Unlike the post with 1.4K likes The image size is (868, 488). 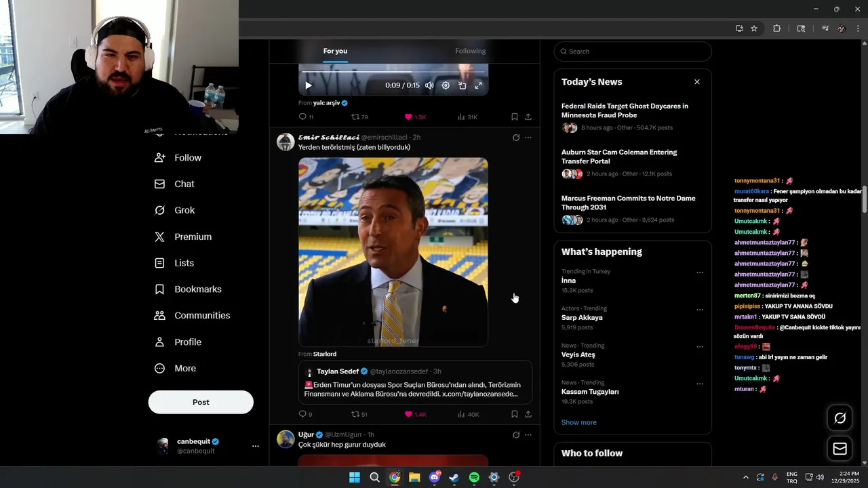click(415, 414)
